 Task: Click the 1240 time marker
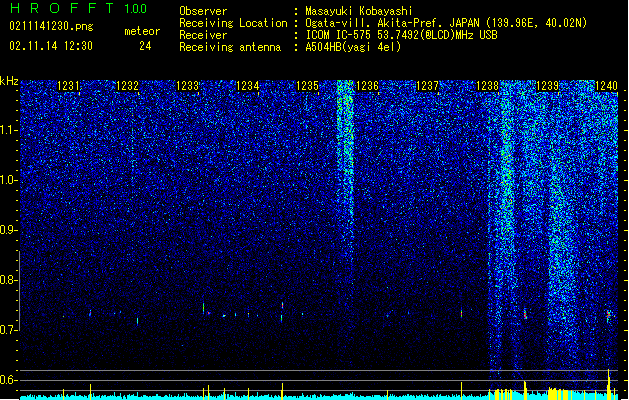pos(606,86)
